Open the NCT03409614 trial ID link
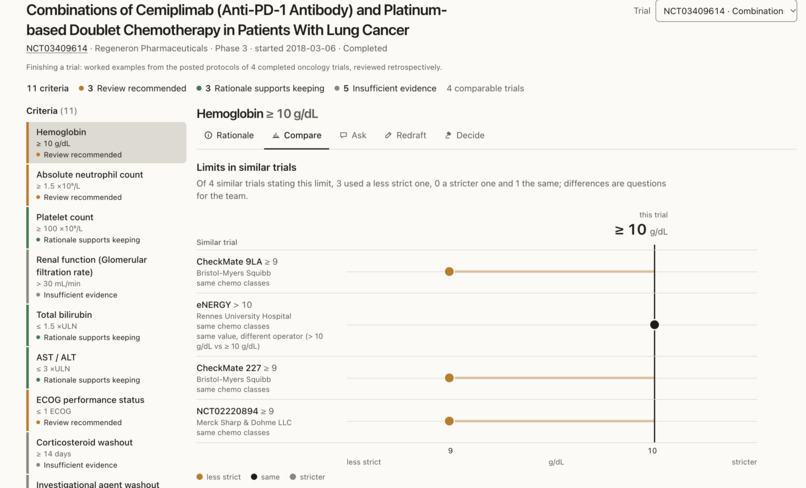806x488 pixels. tap(57, 48)
